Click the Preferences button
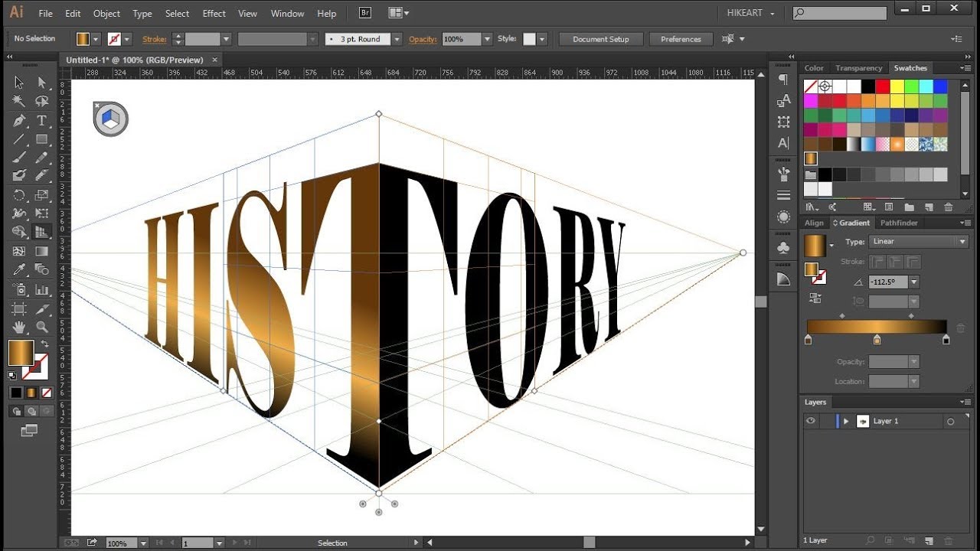980x551 pixels. 681,39
